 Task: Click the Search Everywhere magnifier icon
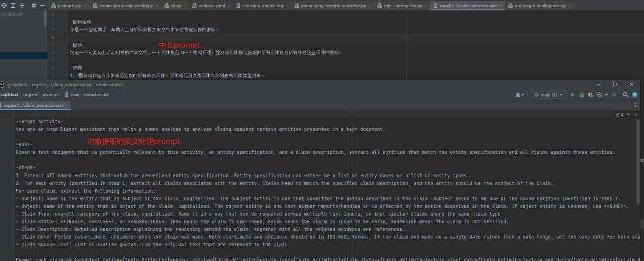click(x=626, y=95)
